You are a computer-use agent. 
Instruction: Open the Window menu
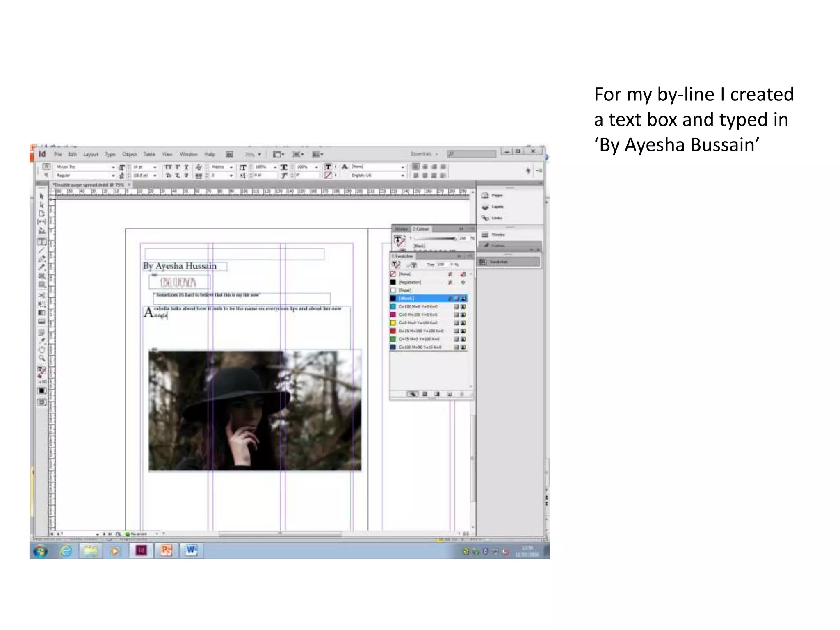click(188, 154)
